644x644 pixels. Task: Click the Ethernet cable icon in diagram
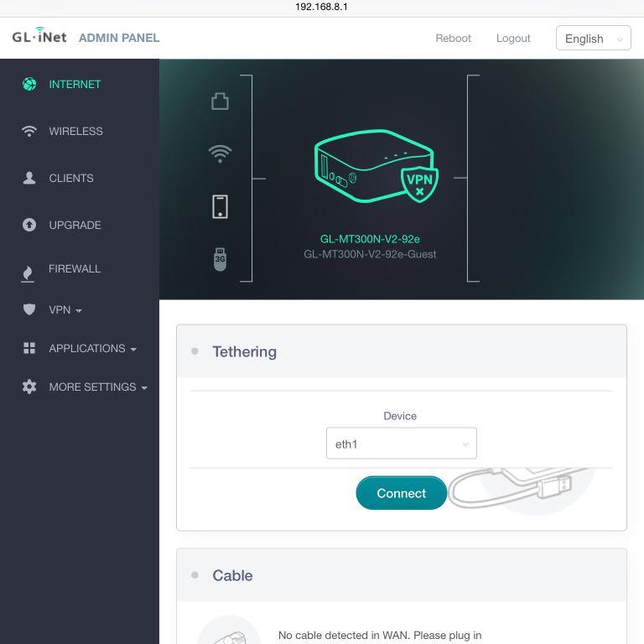[x=220, y=101]
